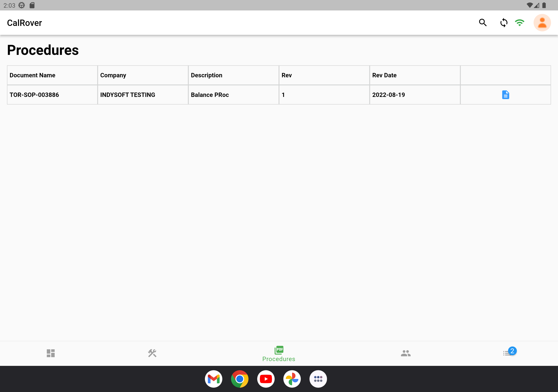Launch Chrome from the dock
558x392 pixels.
[240, 379]
